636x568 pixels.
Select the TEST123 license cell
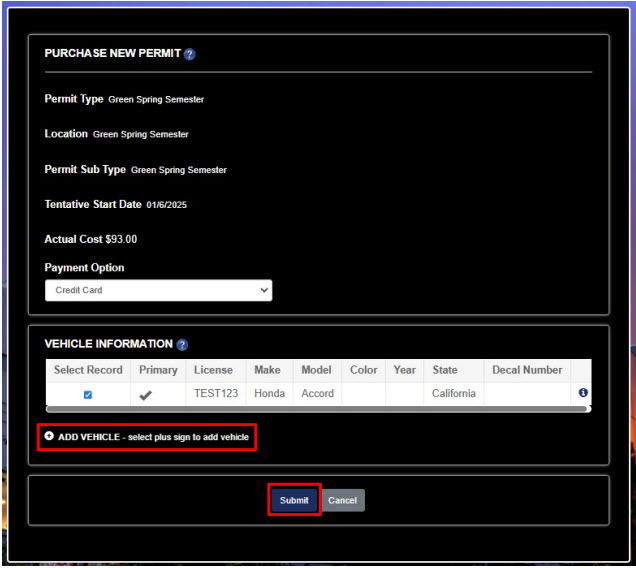(216, 394)
